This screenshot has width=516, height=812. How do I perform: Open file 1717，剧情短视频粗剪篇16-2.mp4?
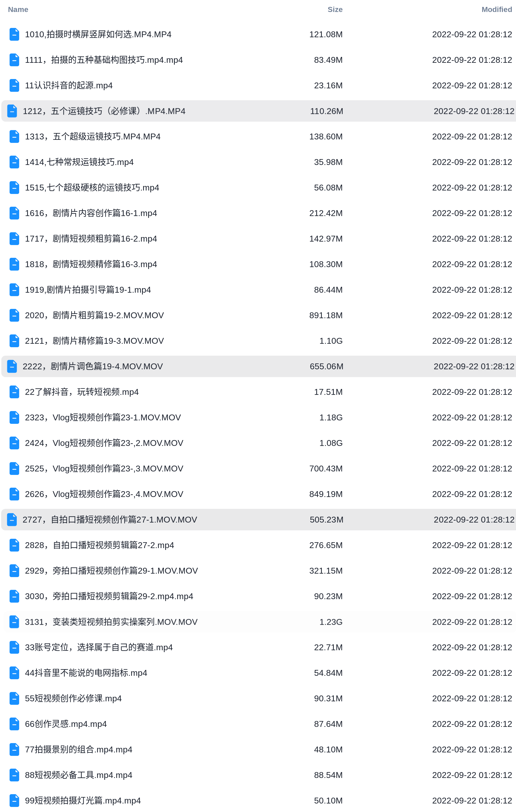point(91,239)
